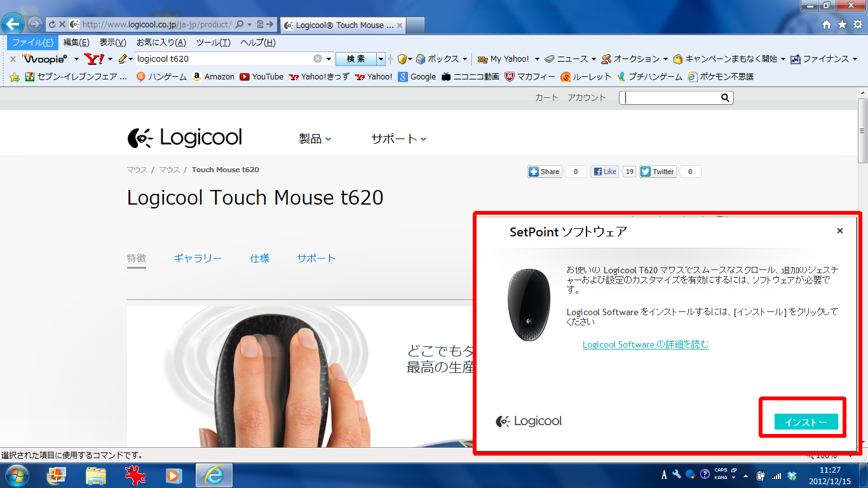
Task: Open the 検索 button dropdown arrow
Action: 381,59
